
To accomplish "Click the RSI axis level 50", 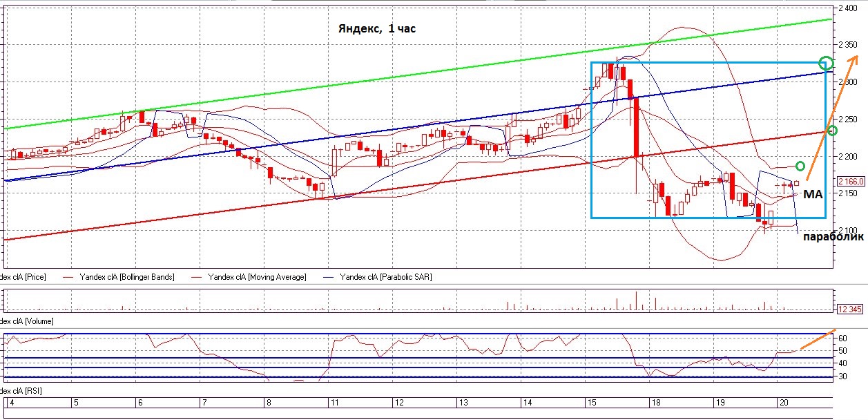I will click(842, 352).
